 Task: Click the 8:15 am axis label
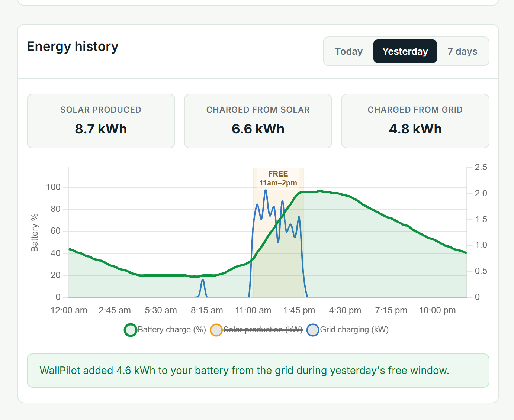pos(207,310)
